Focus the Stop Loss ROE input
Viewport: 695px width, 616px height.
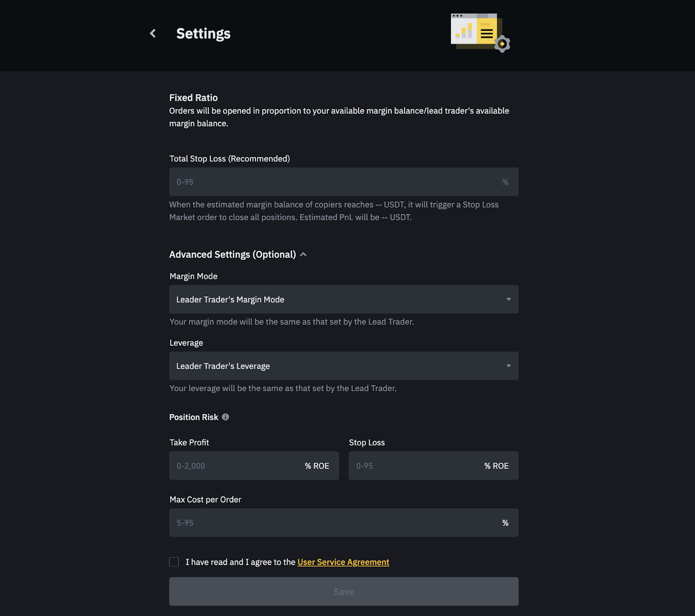pos(434,465)
